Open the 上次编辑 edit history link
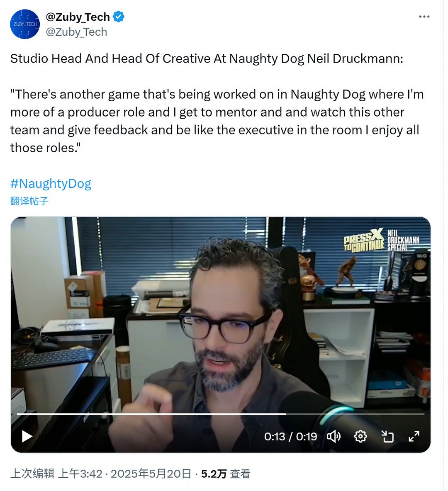The width and height of the screenshot is (448, 491). [x=32, y=474]
